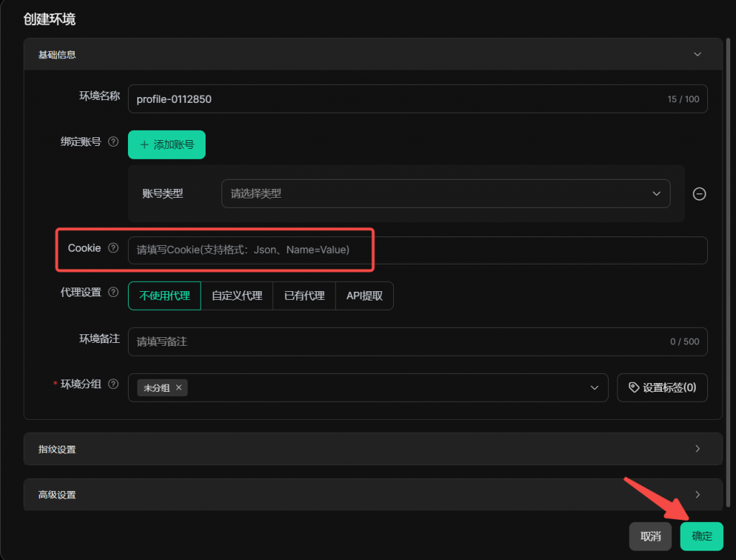Open the 环境分组 dropdown arrow
The image size is (736, 560).
click(x=594, y=387)
